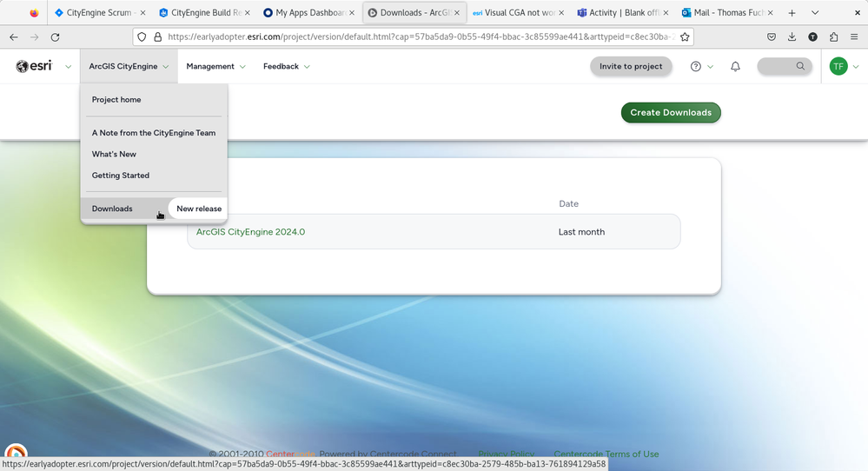Bookmark this page with star icon
This screenshot has height=471, width=868.
(685, 37)
